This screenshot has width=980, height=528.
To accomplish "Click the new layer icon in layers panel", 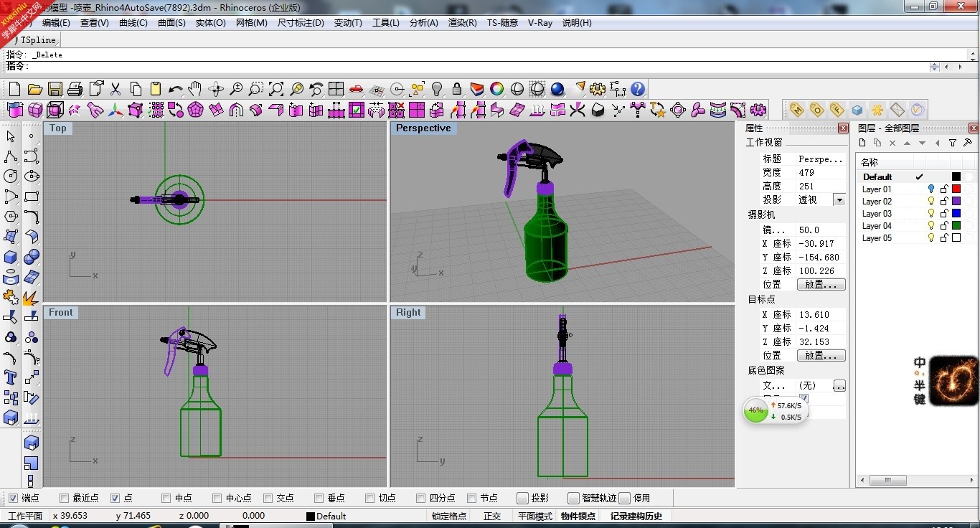I will 863,143.
